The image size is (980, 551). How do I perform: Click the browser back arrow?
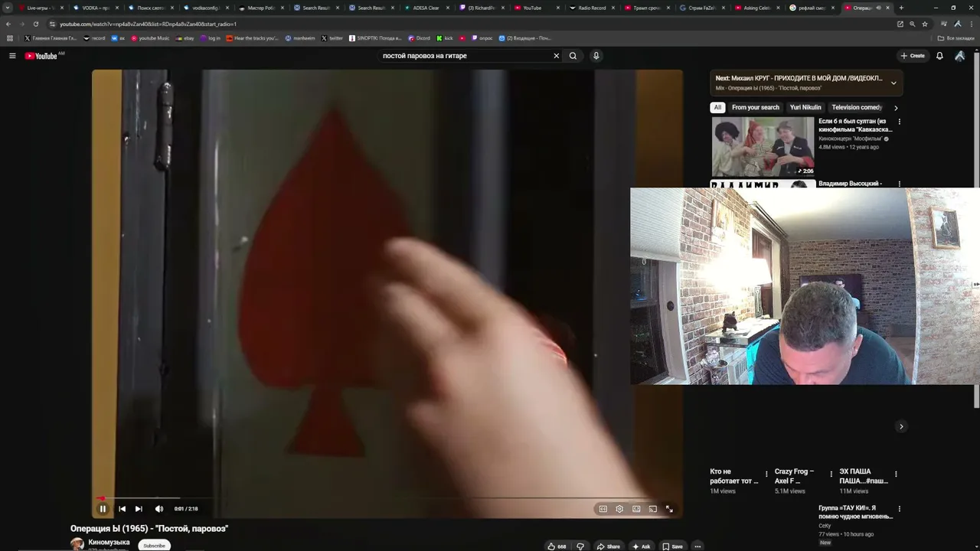coord(8,24)
